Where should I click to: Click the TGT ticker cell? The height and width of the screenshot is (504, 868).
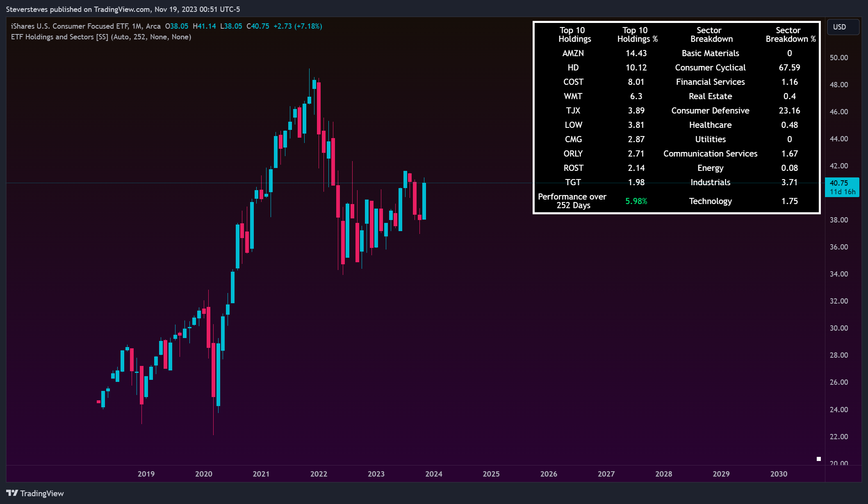coord(573,182)
